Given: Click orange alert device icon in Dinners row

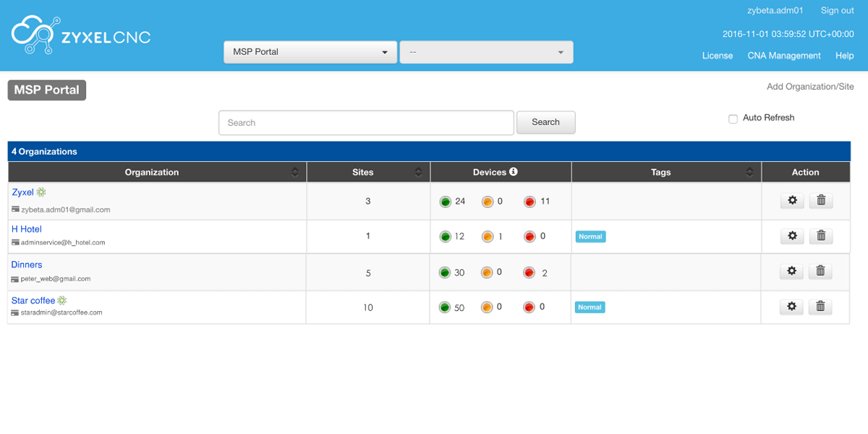Looking at the screenshot, I should tap(488, 273).
